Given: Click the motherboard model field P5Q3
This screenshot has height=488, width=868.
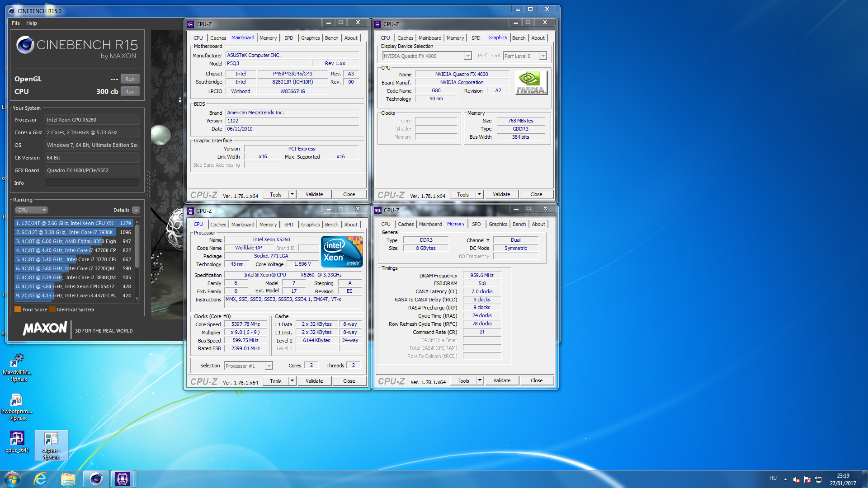Looking at the screenshot, I should tap(268, 64).
